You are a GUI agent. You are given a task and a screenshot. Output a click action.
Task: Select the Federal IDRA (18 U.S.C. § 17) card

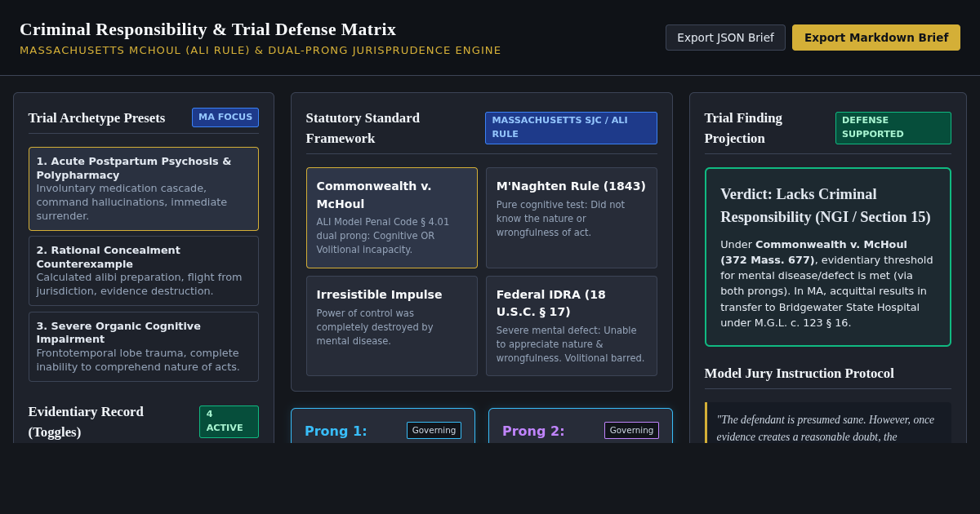pyautogui.click(x=572, y=326)
